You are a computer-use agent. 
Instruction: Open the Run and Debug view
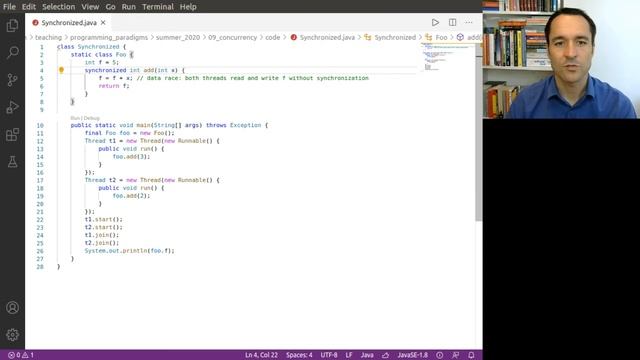[x=12, y=107]
